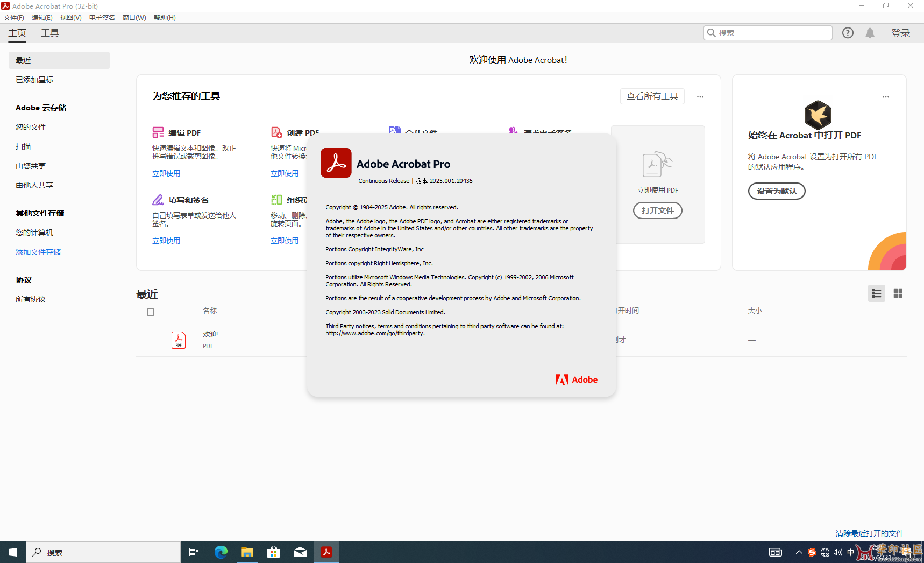Screen dimensions: 924x563
Task: Click the Create PDF tool icon
Action: tap(276, 132)
